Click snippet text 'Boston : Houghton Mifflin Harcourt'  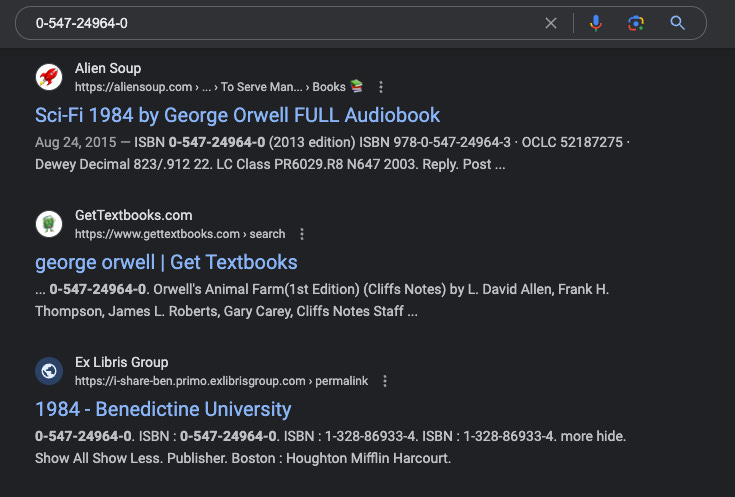pyautogui.click(x=341, y=458)
